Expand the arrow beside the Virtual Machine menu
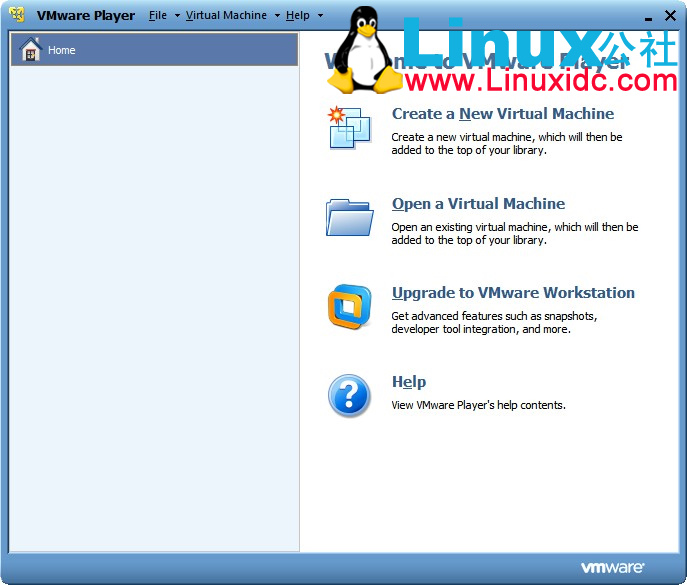 tap(277, 16)
